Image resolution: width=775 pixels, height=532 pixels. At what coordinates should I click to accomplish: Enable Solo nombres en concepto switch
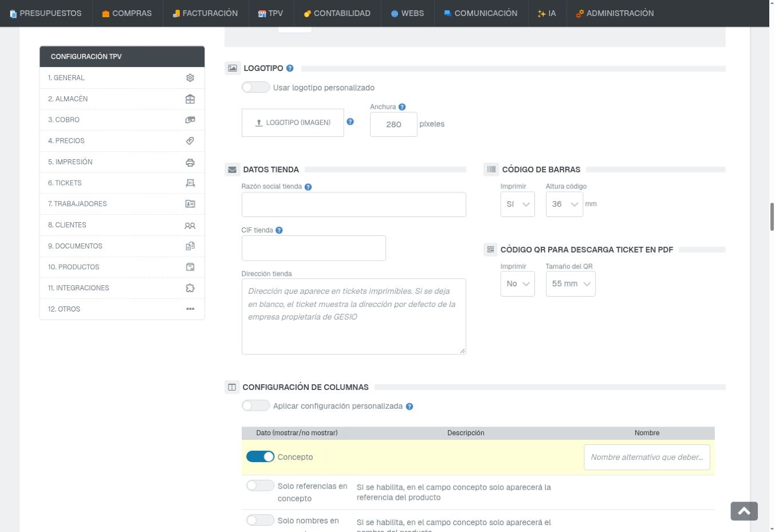tap(260, 520)
